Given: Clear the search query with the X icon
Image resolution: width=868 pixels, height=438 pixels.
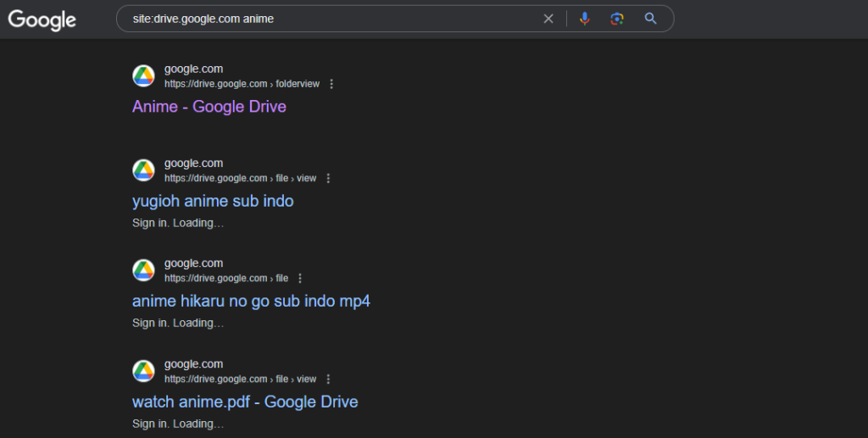Looking at the screenshot, I should [548, 19].
